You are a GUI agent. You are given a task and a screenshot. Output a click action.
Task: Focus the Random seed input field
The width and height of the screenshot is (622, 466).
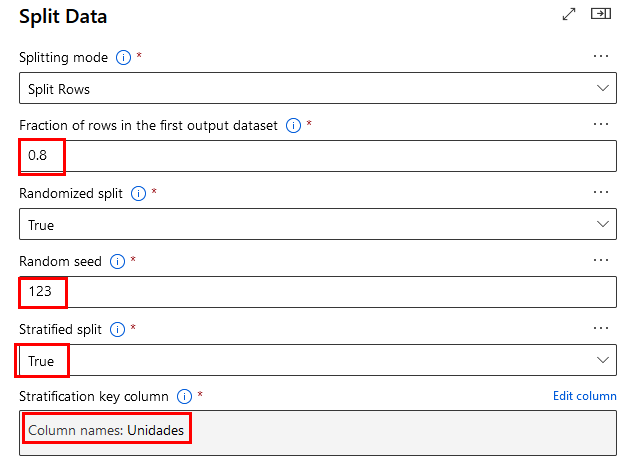pyautogui.click(x=318, y=292)
